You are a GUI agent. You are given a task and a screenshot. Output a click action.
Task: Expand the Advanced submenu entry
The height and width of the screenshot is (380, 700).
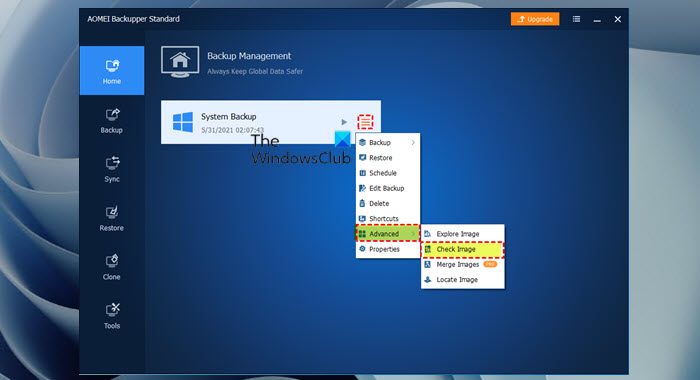[388, 234]
